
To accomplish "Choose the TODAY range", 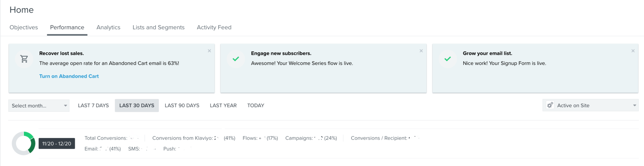I will (256, 106).
